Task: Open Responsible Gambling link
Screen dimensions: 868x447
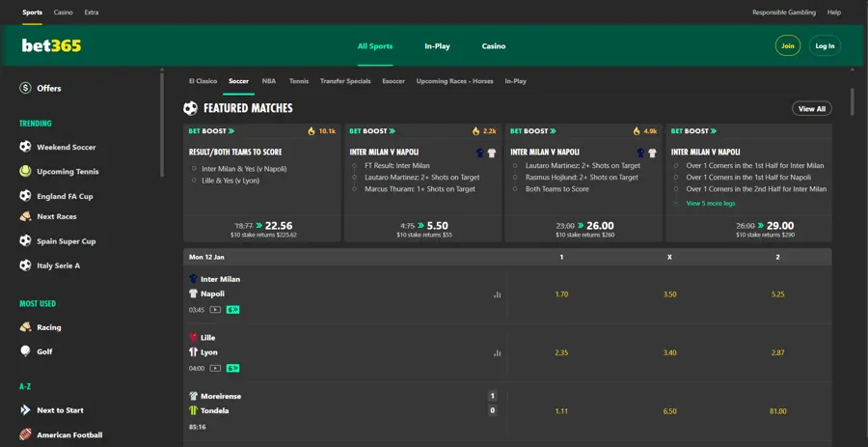Action: [784, 13]
